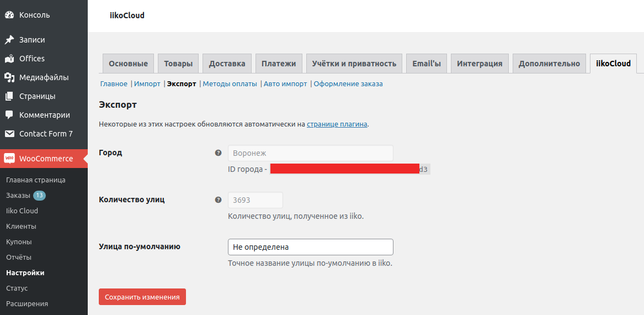Open the Дополнительно tab
This screenshot has width=644, height=315.
pos(549,64)
